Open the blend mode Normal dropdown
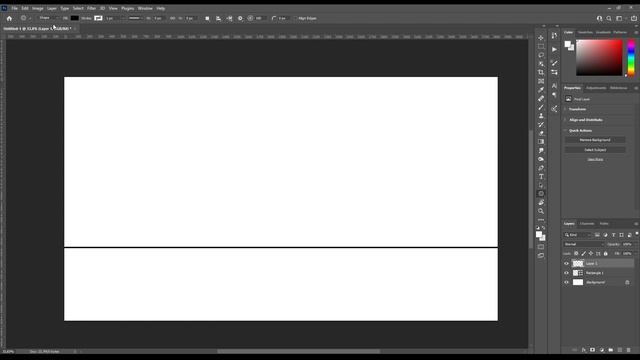Viewport: 640px width, 360px height. (583, 244)
